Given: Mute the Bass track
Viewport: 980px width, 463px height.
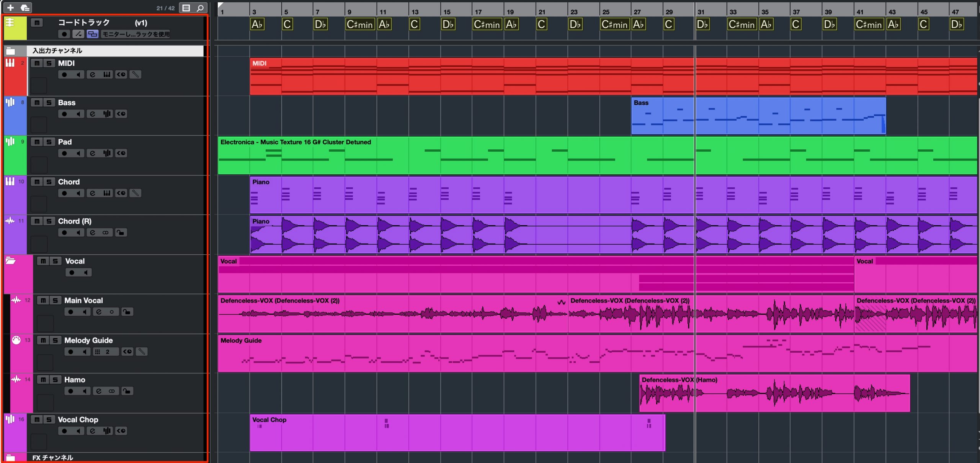Looking at the screenshot, I should pyautogui.click(x=37, y=103).
